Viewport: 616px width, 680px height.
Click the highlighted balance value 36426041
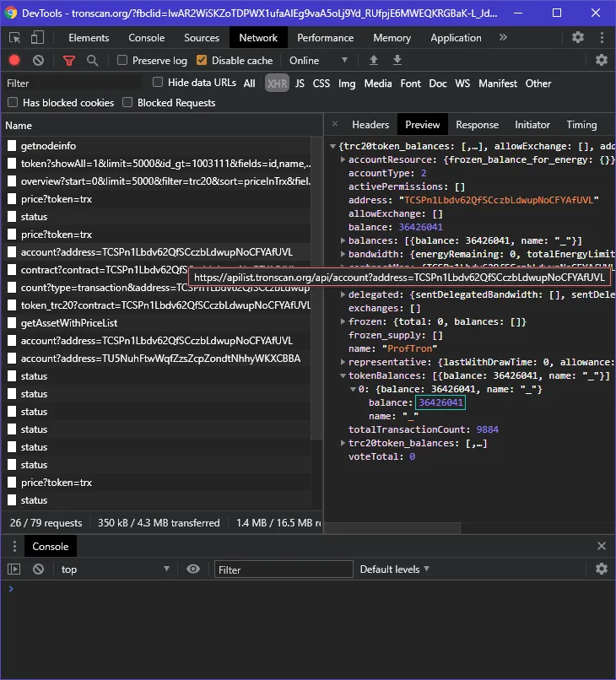pyautogui.click(x=440, y=402)
